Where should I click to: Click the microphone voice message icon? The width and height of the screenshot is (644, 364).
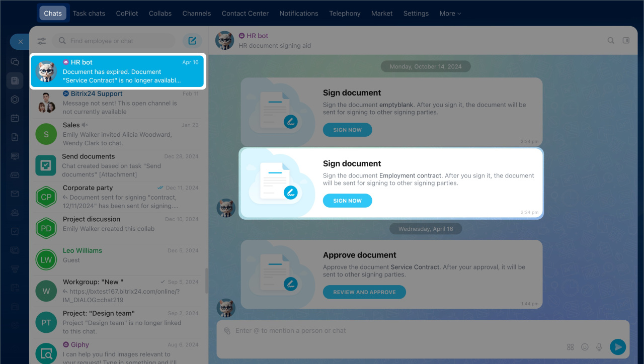point(599,347)
